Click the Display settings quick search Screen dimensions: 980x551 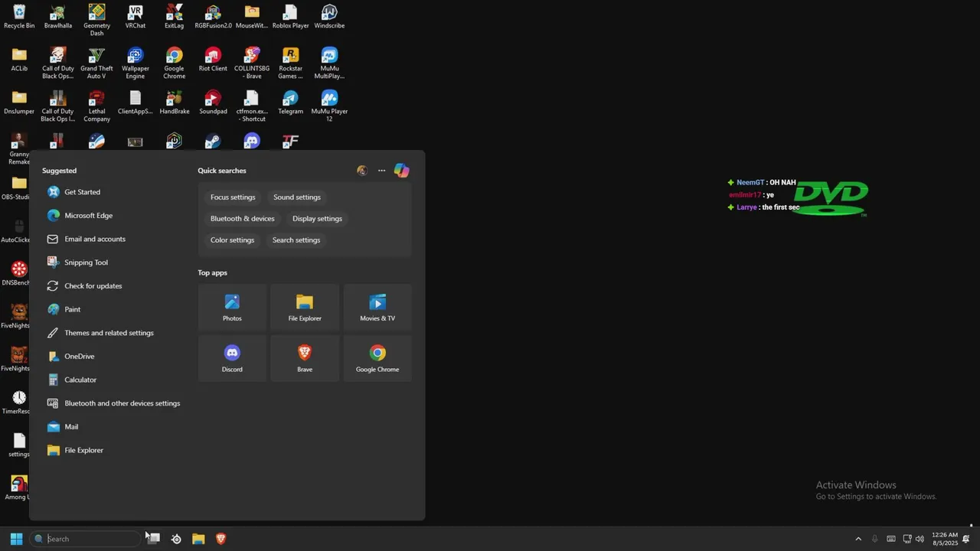(317, 219)
